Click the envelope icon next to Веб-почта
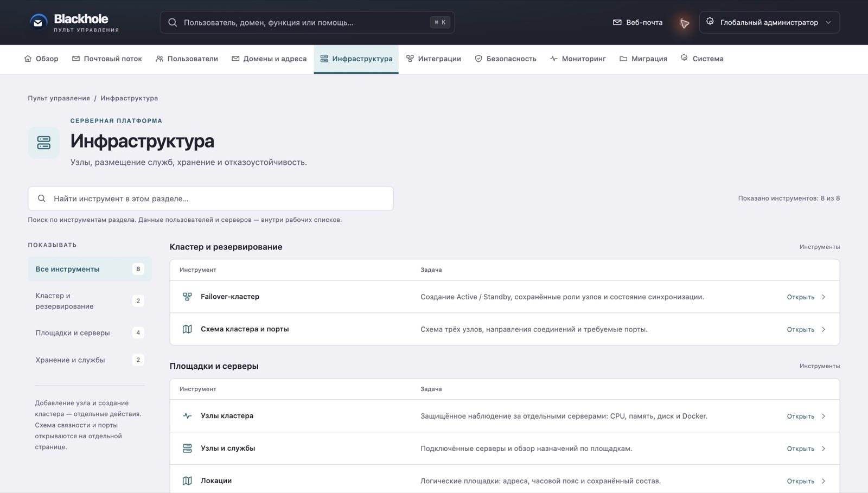 [x=617, y=22]
